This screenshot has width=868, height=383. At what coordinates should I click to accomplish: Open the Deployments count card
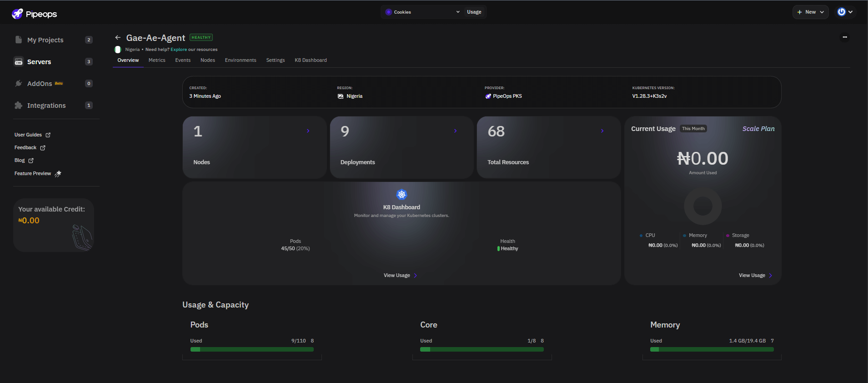401,147
